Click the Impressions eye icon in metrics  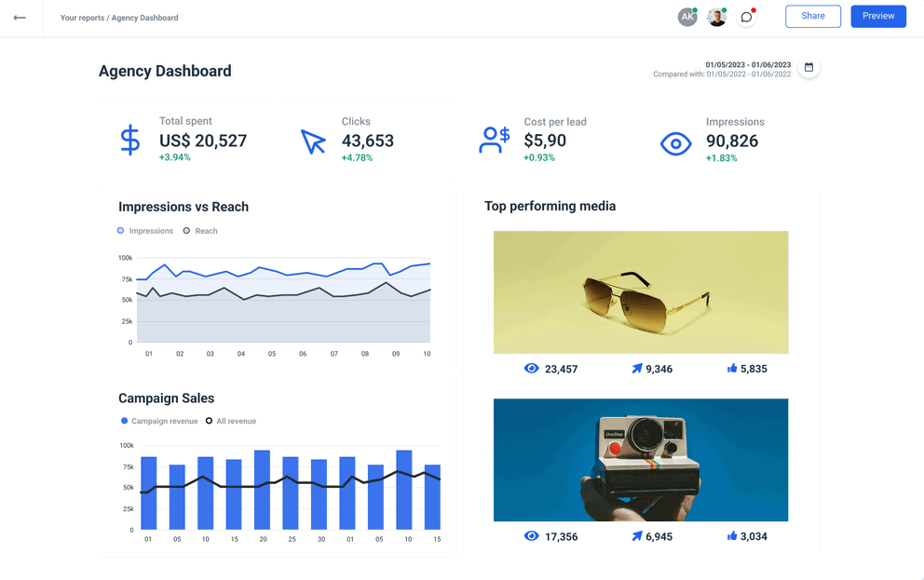coord(675,142)
